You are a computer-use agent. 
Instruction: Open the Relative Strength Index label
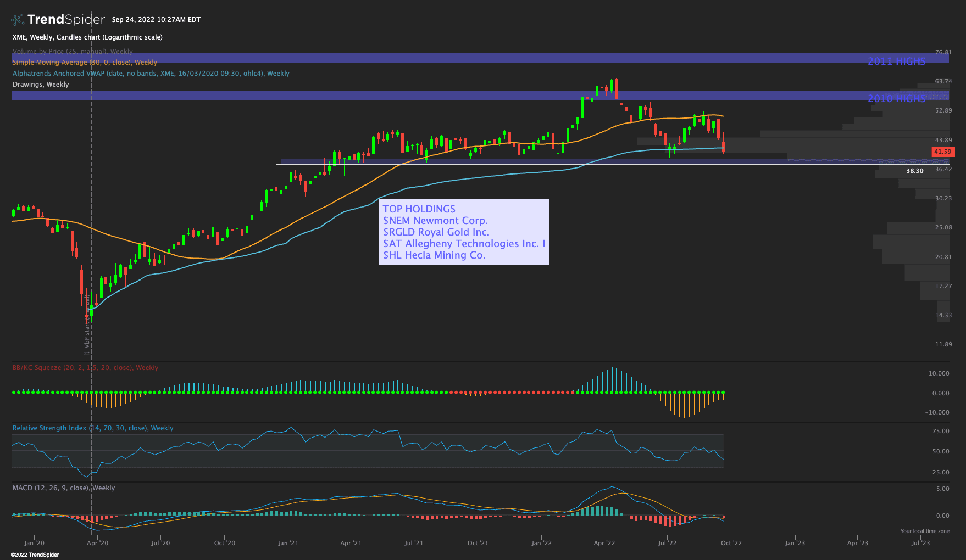tap(93, 428)
